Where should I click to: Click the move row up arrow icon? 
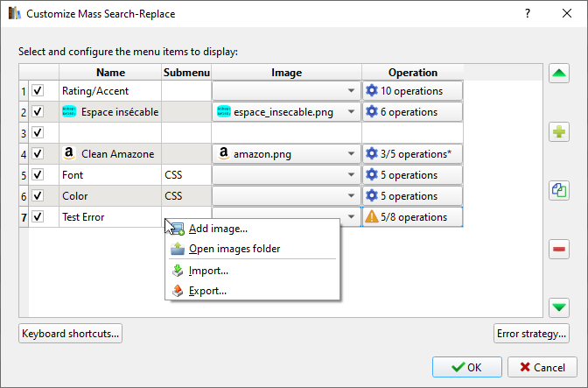tap(559, 74)
